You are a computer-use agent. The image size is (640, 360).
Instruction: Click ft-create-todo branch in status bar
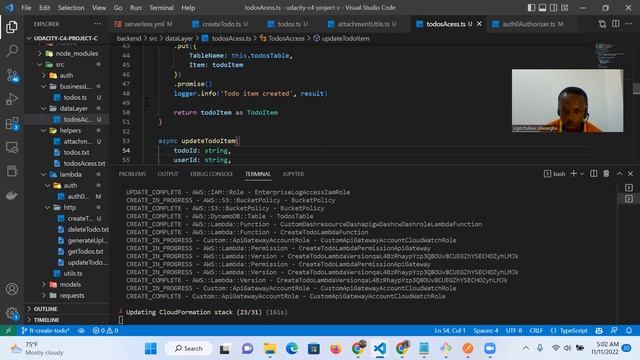click(46, 330)
